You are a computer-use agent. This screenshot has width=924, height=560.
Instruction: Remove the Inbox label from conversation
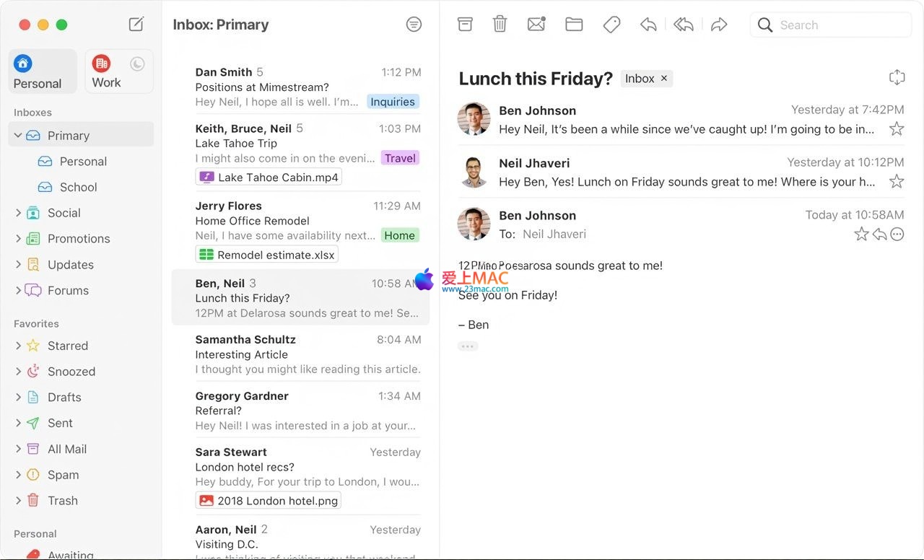click(x=664, y=79)
